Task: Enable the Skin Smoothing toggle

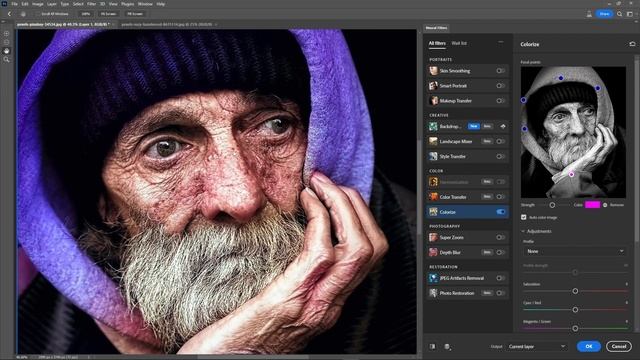Action: click(x=500, y=71)
